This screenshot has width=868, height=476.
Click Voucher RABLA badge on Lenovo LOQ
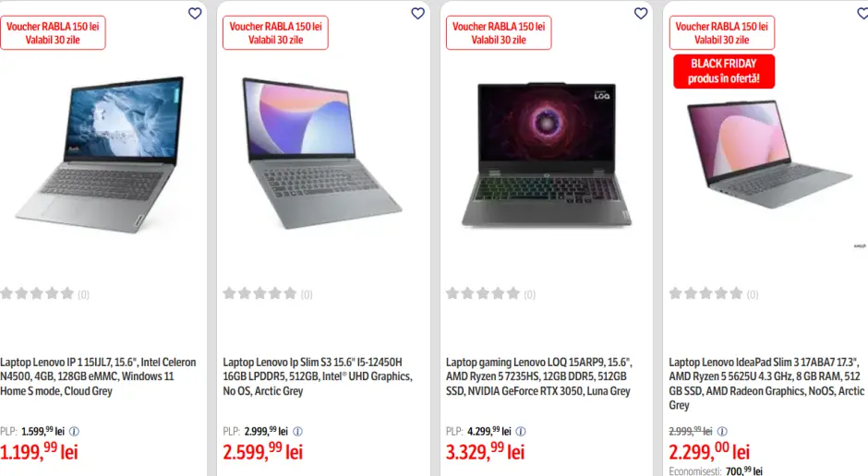(499, 33)
